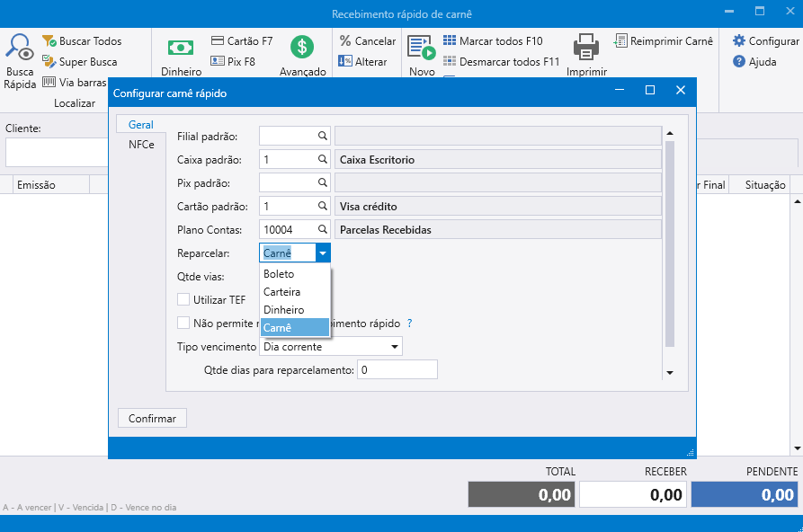The height and width of the screenshot is (532, 803).
Task: Click the Reimprimir Carnê button
Action: [664, 41]
